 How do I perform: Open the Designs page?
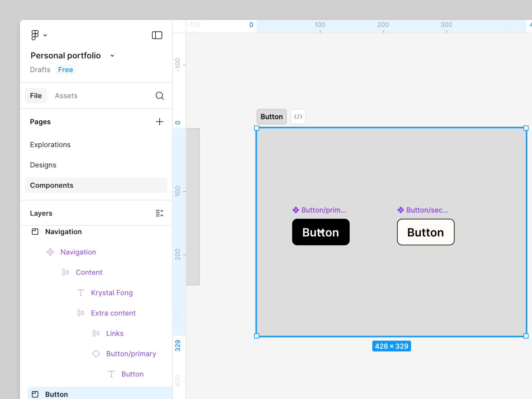[43, 165]
